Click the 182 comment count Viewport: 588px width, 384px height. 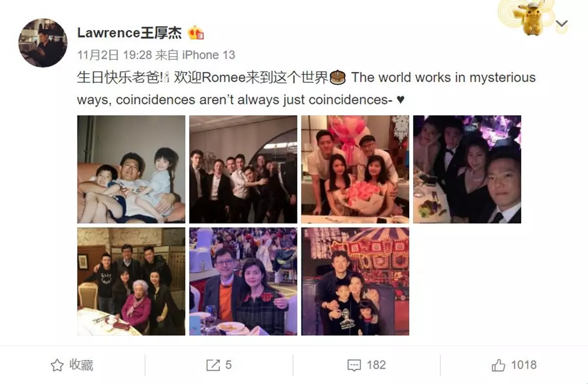(376, 365)
